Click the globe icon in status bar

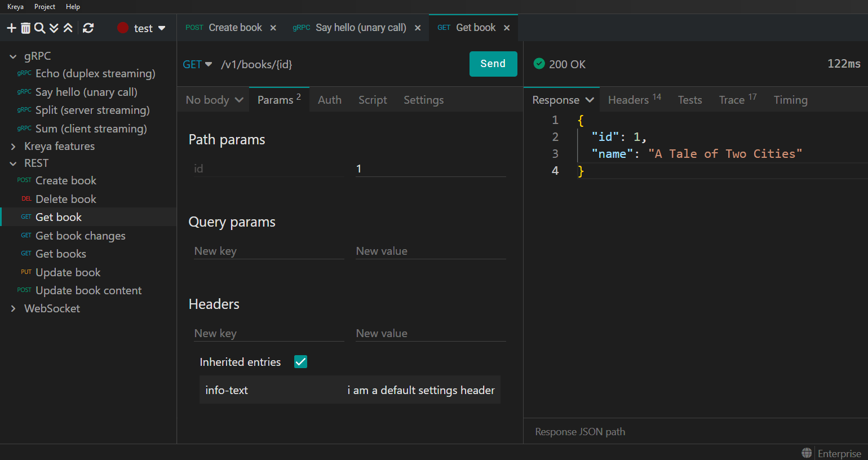(807, 453)
